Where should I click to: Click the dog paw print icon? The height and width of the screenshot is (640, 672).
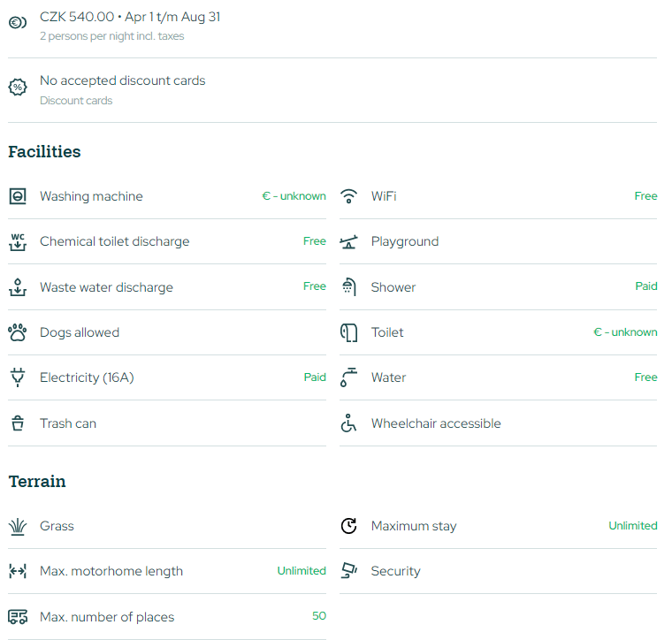click(18, 333)
